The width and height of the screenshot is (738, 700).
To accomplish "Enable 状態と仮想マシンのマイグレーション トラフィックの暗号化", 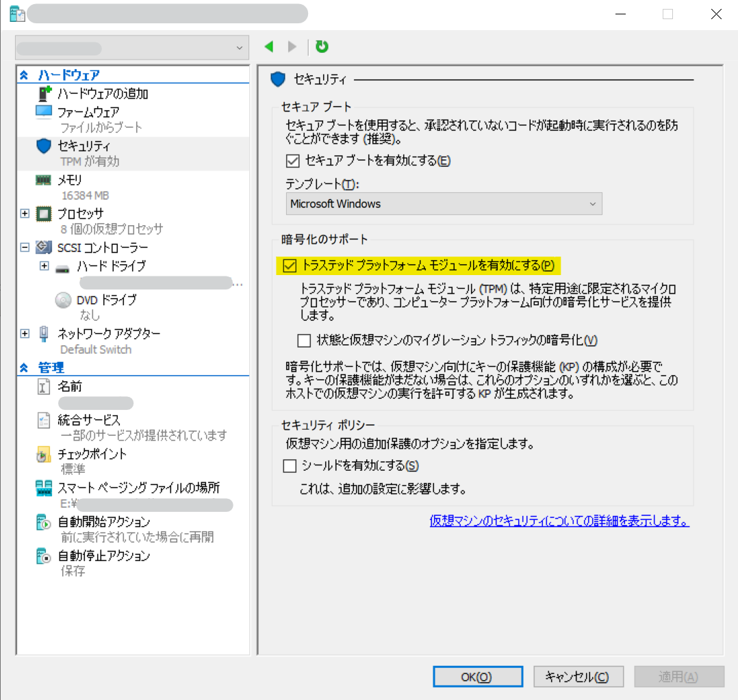I will pyautogui.click(x=305, y=340).
